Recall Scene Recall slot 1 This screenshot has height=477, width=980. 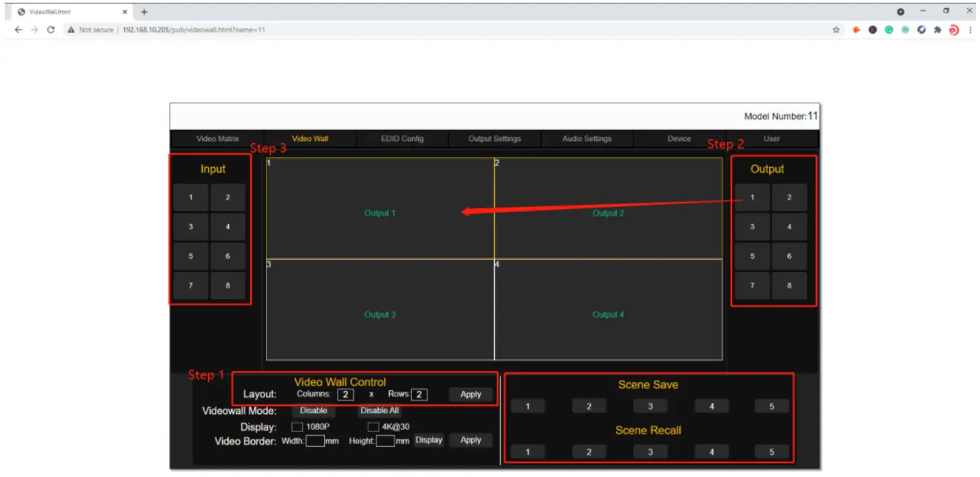528,452
